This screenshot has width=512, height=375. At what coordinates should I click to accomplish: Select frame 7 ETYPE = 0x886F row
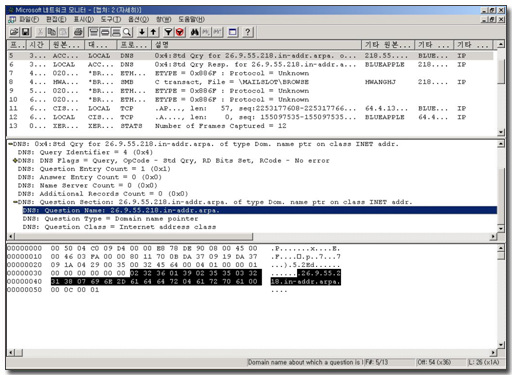pyautogui.click(x=250, y=73)
